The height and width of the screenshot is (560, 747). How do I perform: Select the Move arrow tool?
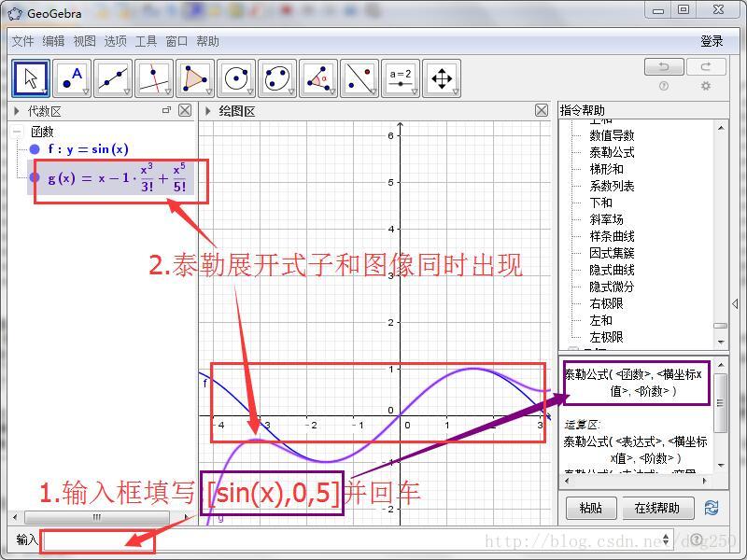[x=31, y=78]
